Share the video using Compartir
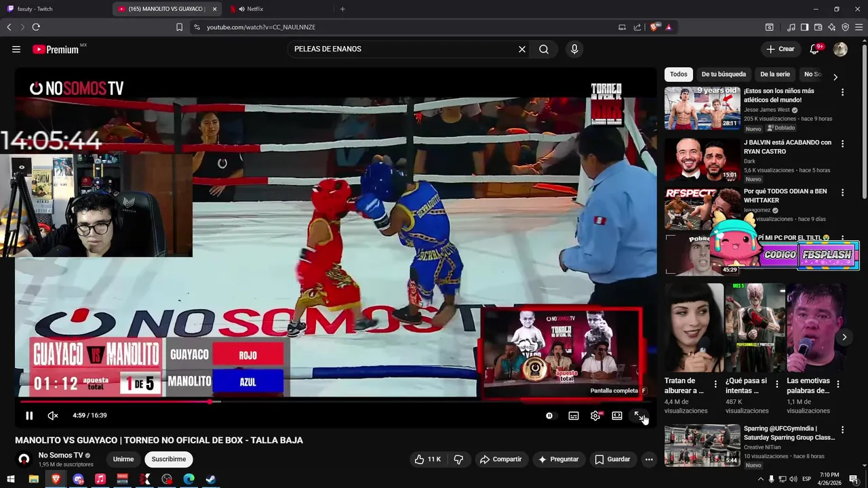The width and height of the screenshot is (868, 488). click(500, 460)
